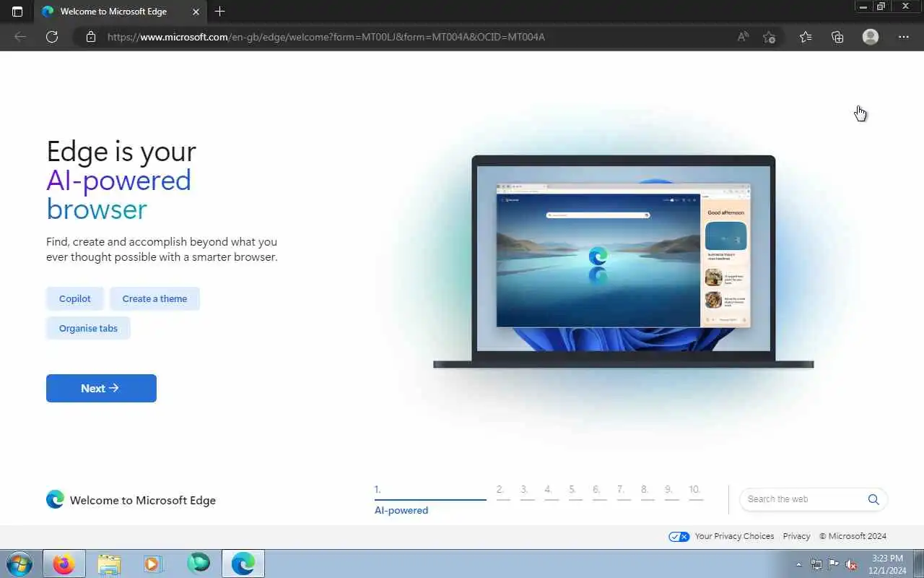
Task: Open the Action Center flag icon
Action: [x=834, y=564]
